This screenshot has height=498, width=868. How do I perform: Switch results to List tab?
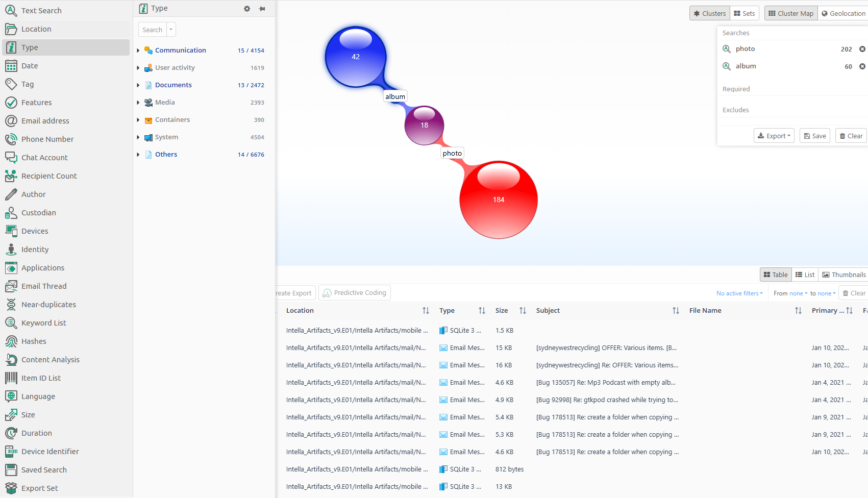[x=805, y=275]
